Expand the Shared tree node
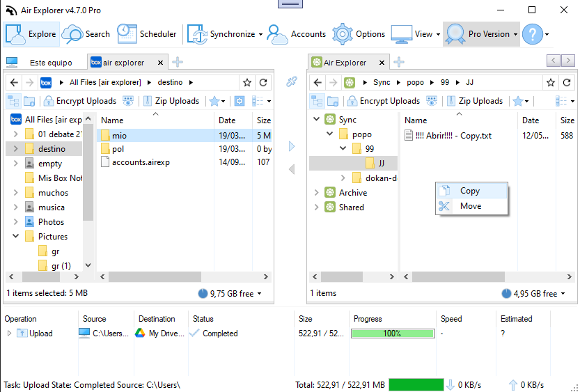580x392 pixels. click(316, 207)
